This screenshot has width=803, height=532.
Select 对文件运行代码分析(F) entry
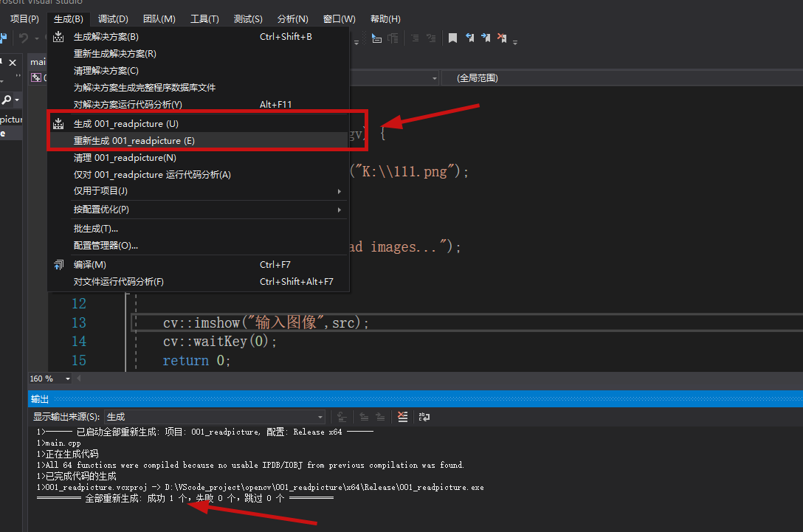coord(199,282)
